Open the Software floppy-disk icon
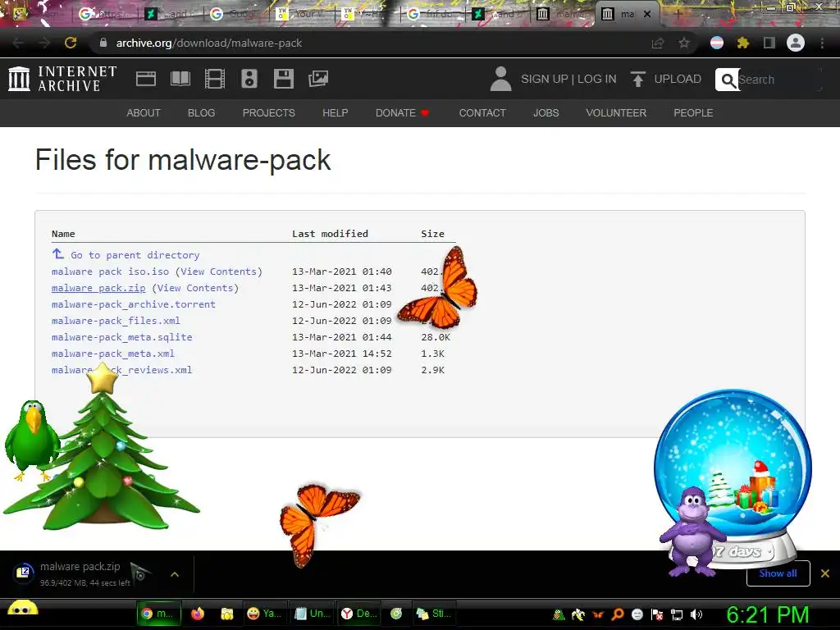Screen dimensions: 840x630 click(283, 79)
